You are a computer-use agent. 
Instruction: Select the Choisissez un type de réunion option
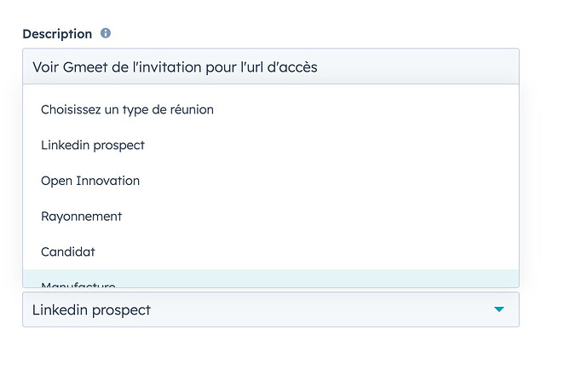[271, 110]
